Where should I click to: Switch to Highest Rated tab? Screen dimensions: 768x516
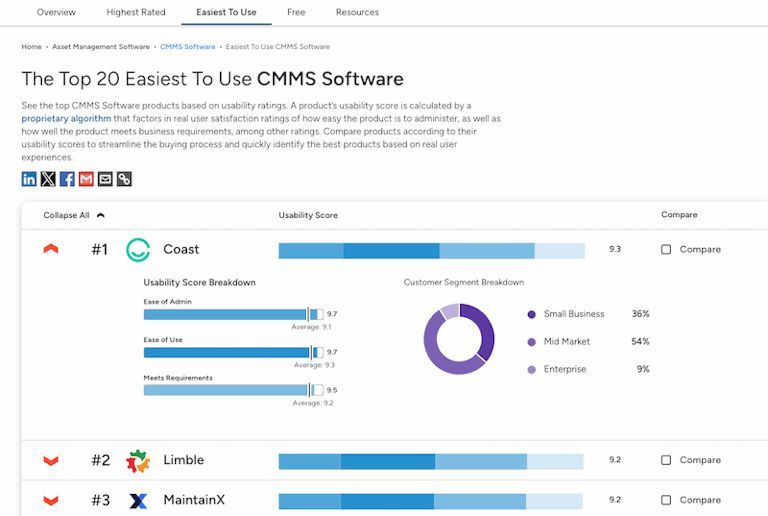pos(136,12)
